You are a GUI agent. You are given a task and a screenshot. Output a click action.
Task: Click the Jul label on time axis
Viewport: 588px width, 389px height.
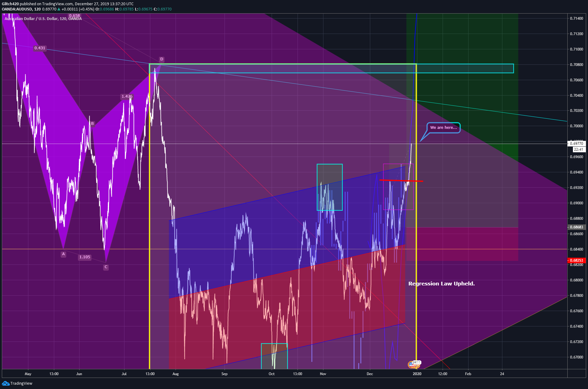pyautogui.click(x=124, y=374)
